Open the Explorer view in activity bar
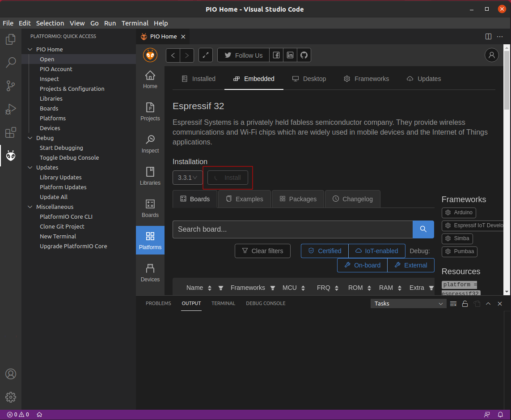 pyautogui.click(x=11, y=39)
